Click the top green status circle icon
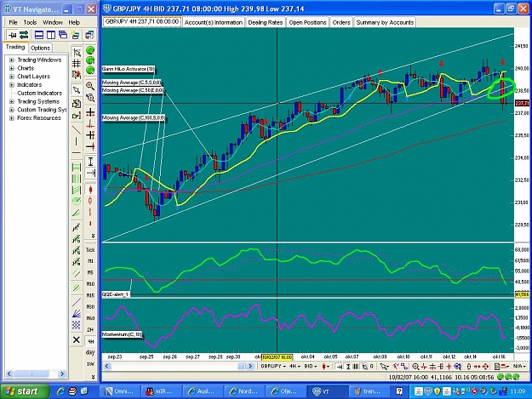Screen dimensions: 532x399 pos(90,51)
